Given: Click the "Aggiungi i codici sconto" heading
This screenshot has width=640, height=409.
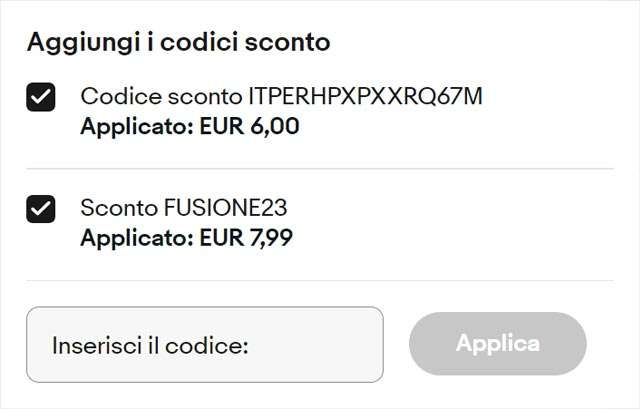Looking at the screenshot, I should 179,43.
